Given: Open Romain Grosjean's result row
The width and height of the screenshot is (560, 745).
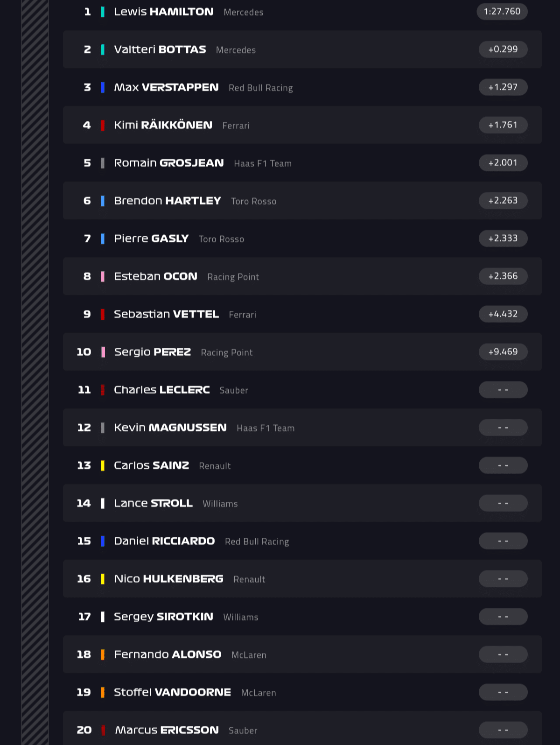Looking at the screenshot, I should (x=302, y=163).
